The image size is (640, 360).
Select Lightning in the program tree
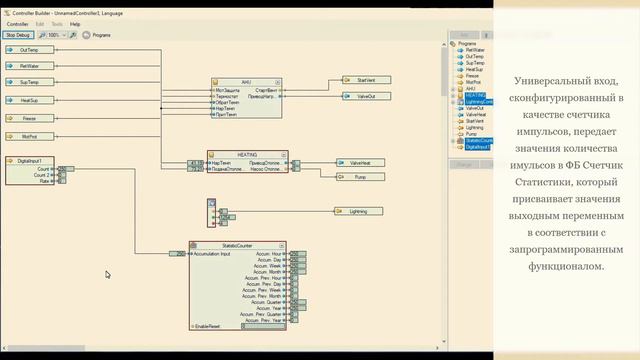(x=474, y=128)
